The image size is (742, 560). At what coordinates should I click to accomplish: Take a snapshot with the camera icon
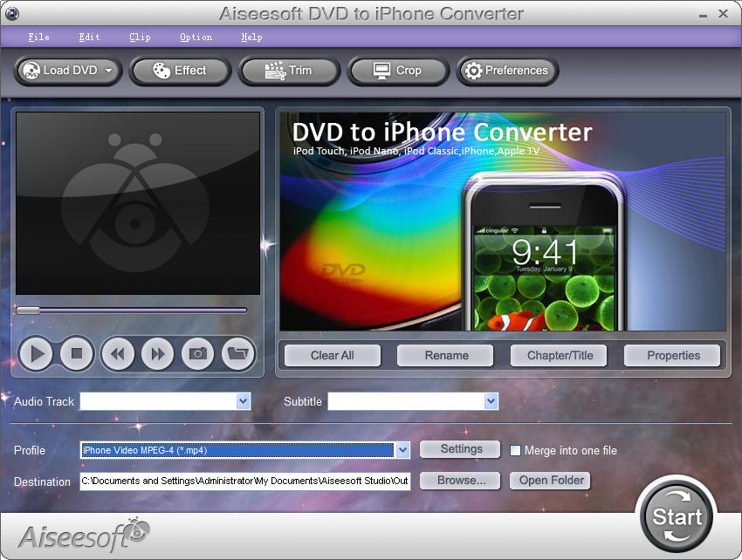198,353
